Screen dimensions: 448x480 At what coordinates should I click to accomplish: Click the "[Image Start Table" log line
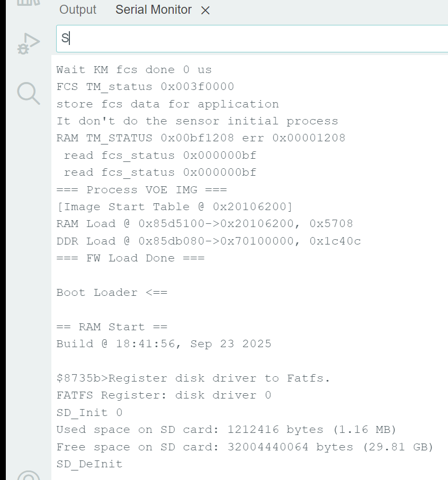175,206
